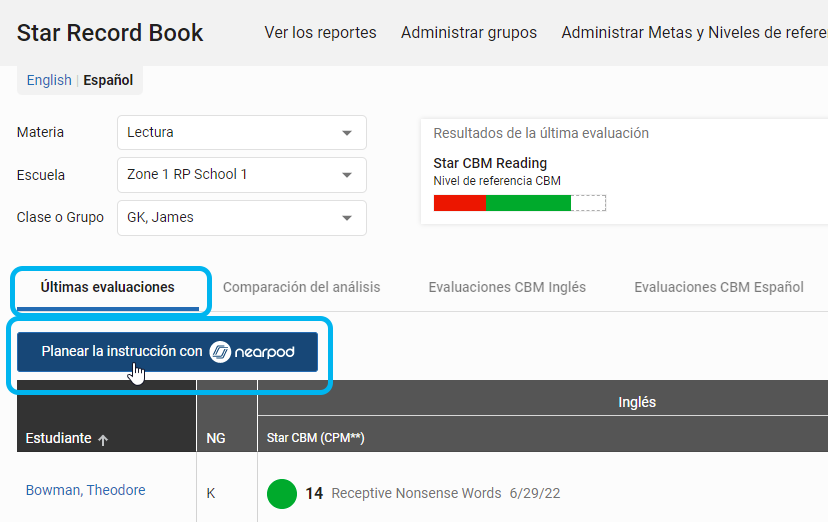The image size is (828, 522).
Task: Switch to Evaluaciones CBM Español tab
Action: coord(719,287)
